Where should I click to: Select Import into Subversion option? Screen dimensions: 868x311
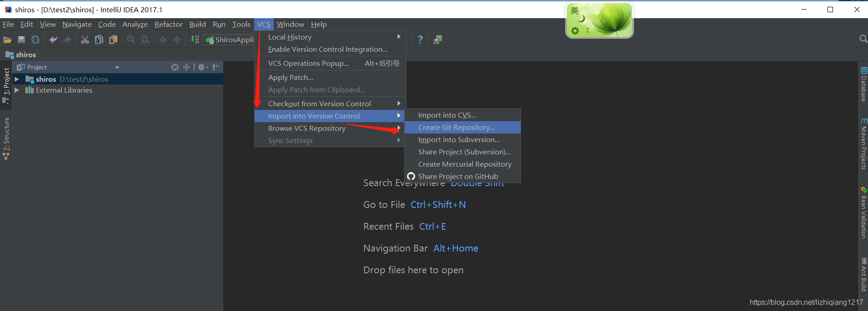coord(462,139)
